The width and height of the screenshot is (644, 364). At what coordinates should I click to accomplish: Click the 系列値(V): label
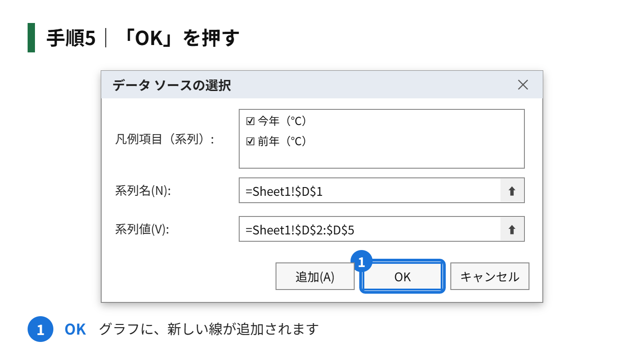tap(142, 229)
